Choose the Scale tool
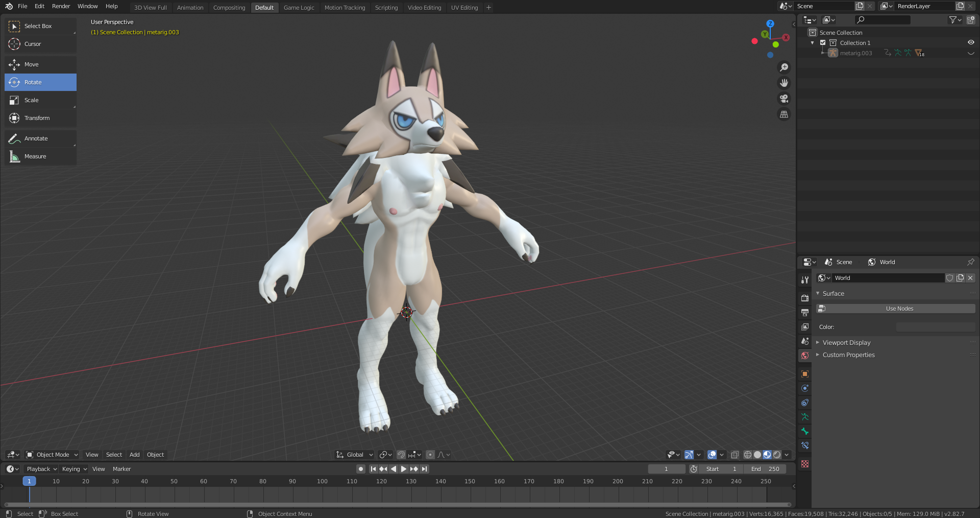Image resolution: width=980 pixels, height=518 pixels. click(40, 100)
